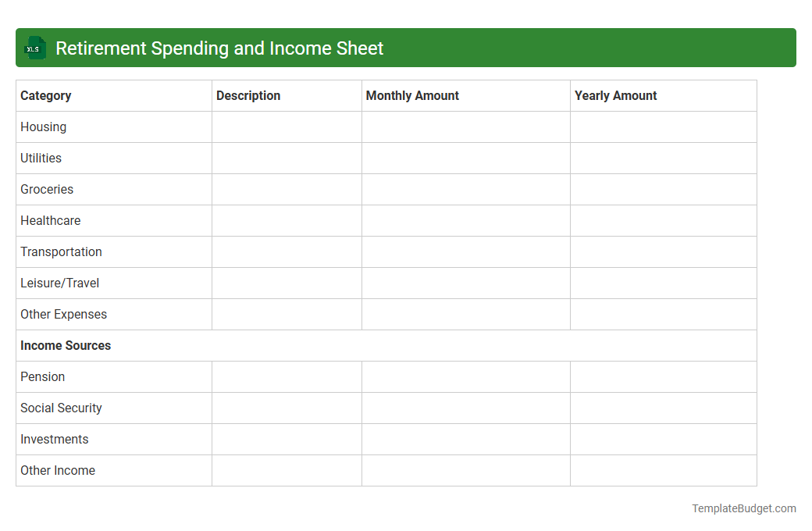This screenshot has width=812, height=531.
Task: Select the Income Sources section header
Action: click(66, 345)
